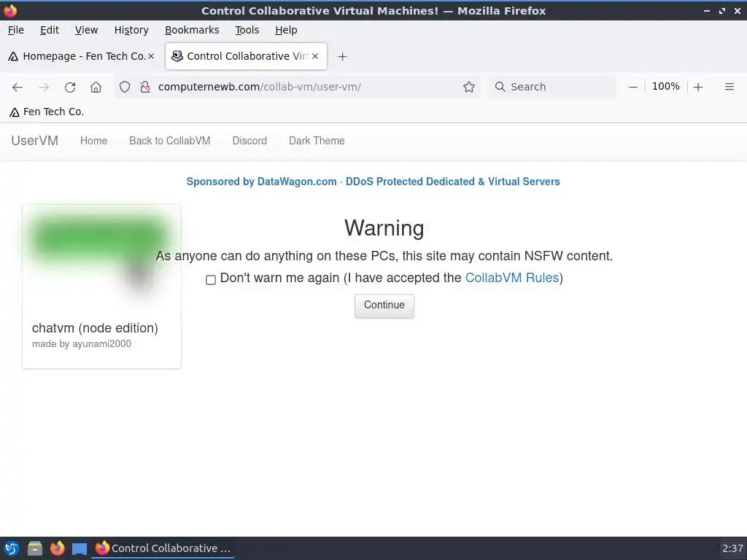Image resolution: width=747 pixels, height=560 pixels.
Task: Open the browser home page icon
Action: coord(96,87)
